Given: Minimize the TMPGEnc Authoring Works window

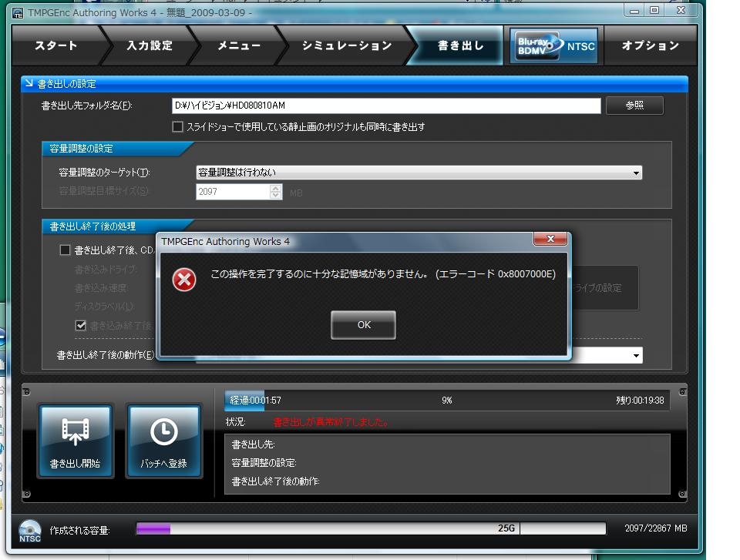Looking at the screenshot, I should point(634,10).
